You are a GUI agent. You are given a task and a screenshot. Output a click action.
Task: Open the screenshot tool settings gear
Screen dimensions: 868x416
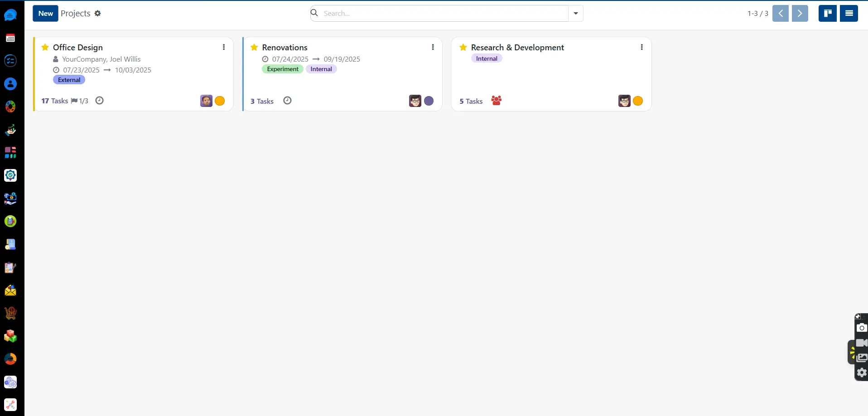(861, 373)
